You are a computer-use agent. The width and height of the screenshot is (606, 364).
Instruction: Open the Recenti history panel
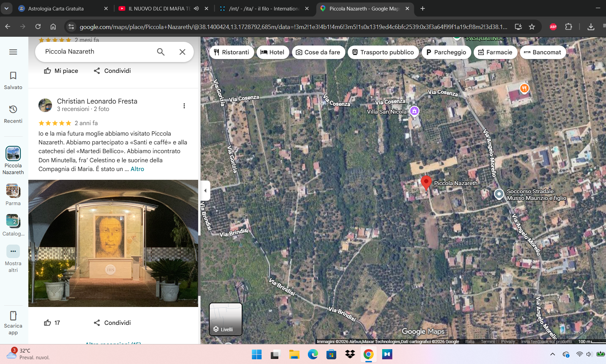(x=13, y=114)
